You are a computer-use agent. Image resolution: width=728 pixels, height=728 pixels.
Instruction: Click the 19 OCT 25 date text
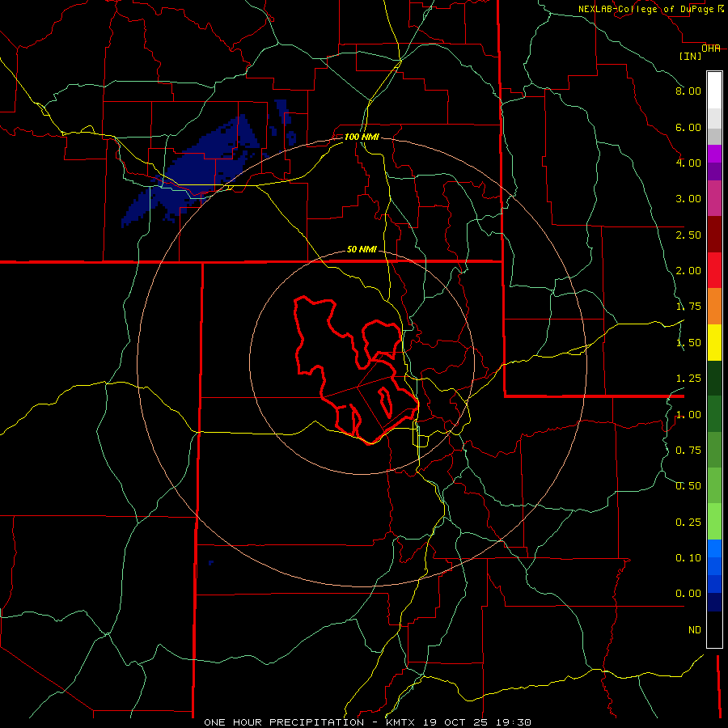[457, 722]
